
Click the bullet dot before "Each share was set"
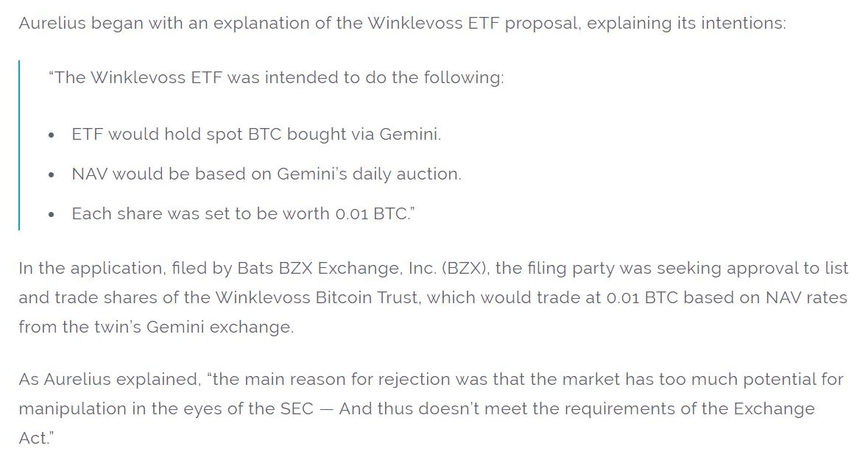click(x=51, y=215)
